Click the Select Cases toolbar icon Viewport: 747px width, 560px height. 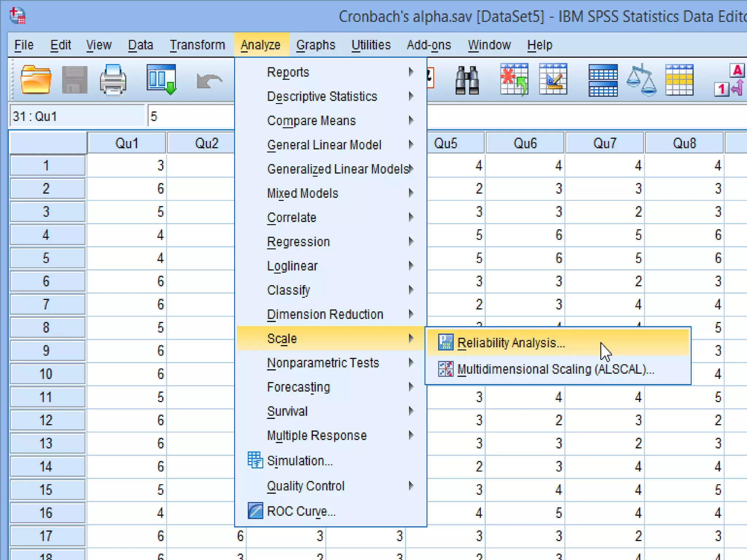pos(679,80)
